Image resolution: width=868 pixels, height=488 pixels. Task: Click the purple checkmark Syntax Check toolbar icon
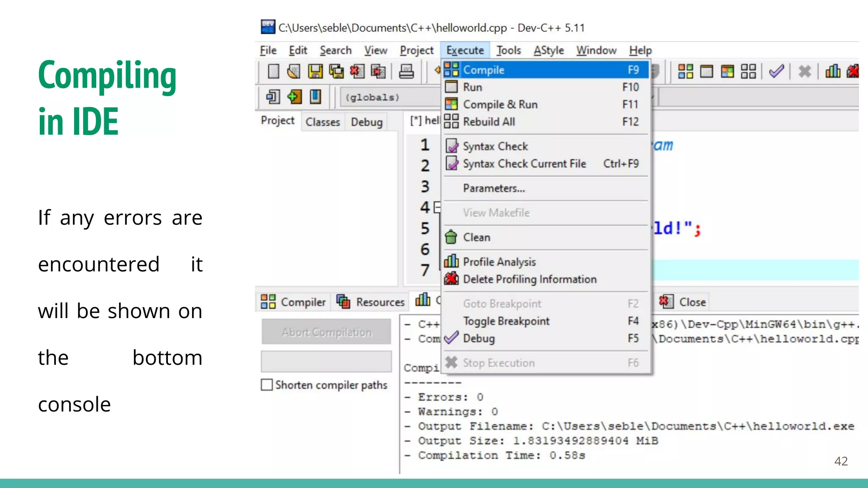pos(776,71)
